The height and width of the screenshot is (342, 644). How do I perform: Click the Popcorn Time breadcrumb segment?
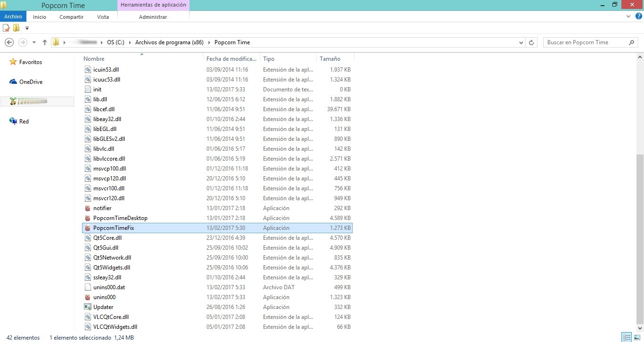232,42
